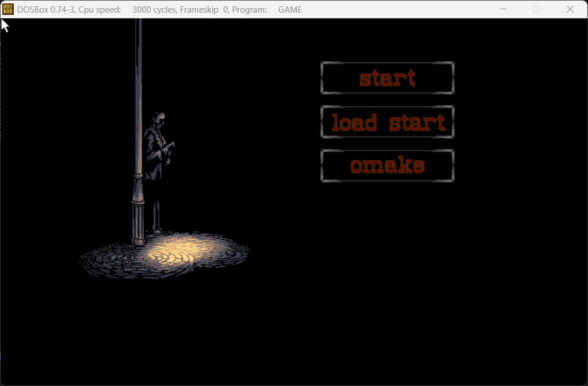Click the "GAME" program name in title bar

point(290,9)
